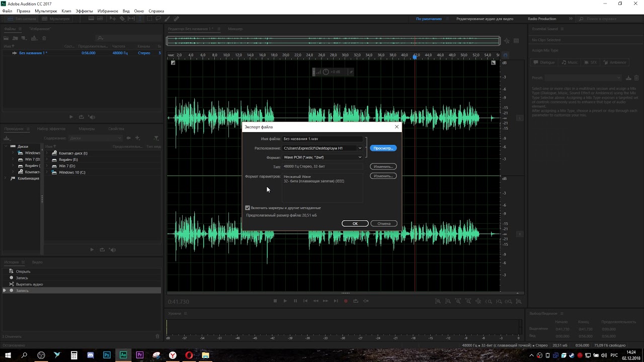Toggle loop playback icon in transport
644x362 pixels.
pos(356,301)
